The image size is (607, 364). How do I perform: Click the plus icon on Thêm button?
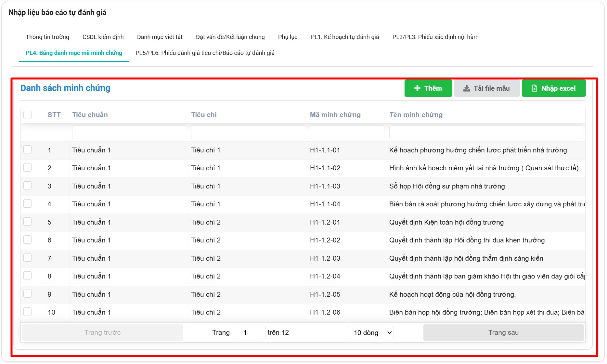pos(418,88)
